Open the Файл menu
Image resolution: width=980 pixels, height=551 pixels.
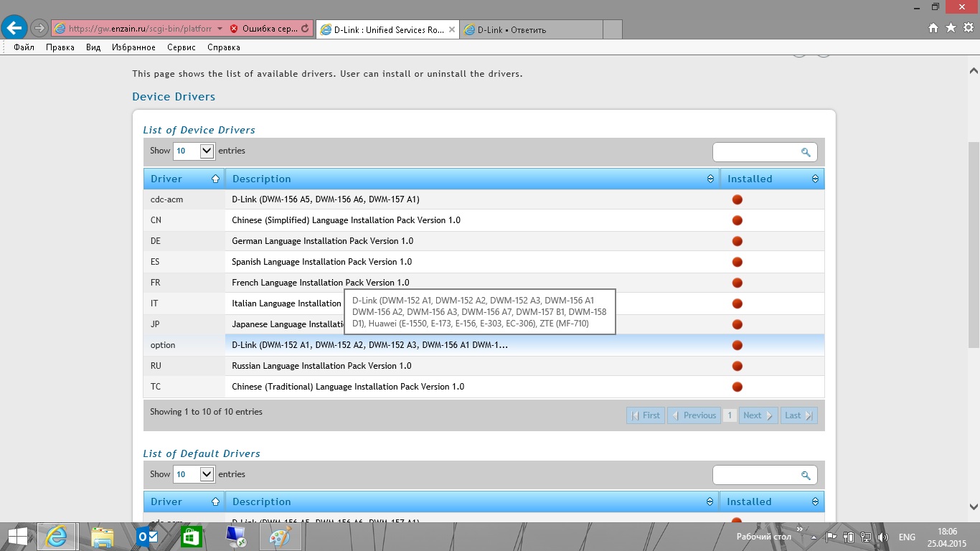[x=24, y=47]
